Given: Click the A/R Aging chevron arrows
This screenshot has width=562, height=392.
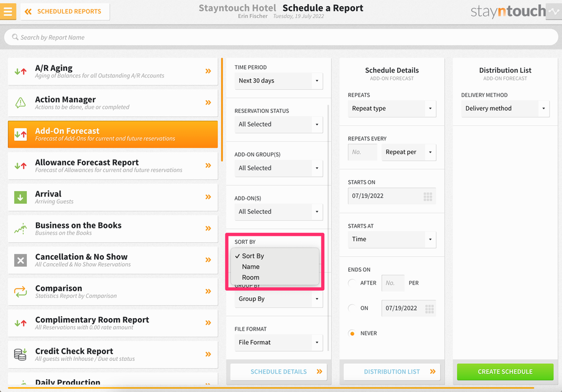Looking at the screenshot, I should (x=208, y=71).
